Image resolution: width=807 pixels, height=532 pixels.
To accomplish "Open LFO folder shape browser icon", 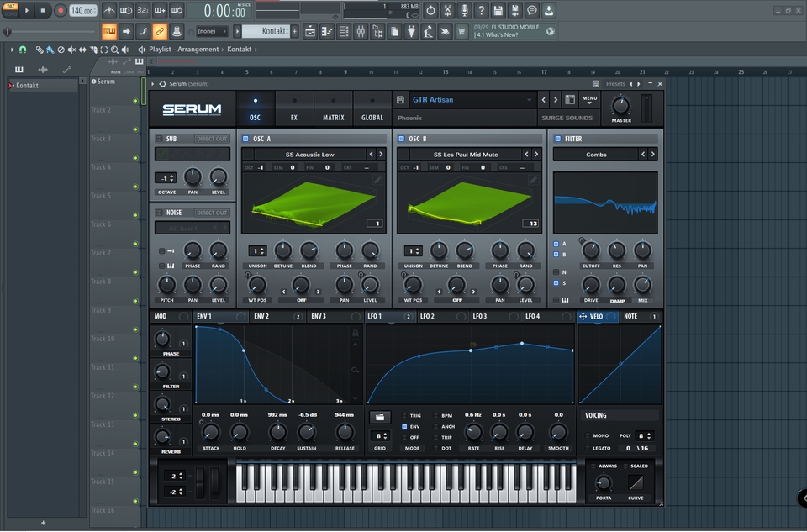I will pyautogui.click(x=380, y=417).
